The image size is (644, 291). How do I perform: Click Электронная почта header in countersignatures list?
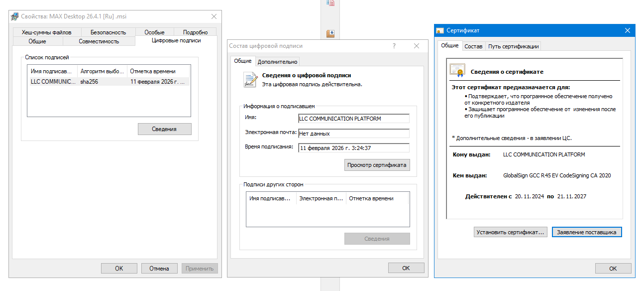(x=321, y=198)
